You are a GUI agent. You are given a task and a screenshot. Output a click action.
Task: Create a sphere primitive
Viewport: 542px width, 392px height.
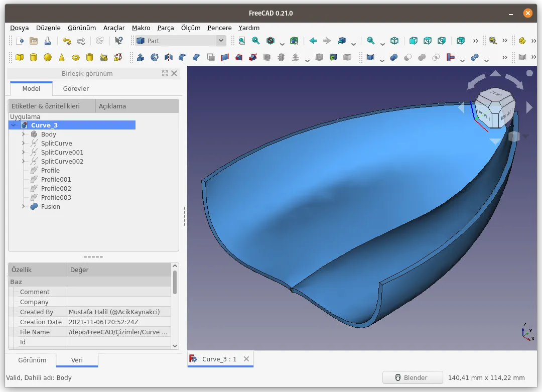(48, 57)
